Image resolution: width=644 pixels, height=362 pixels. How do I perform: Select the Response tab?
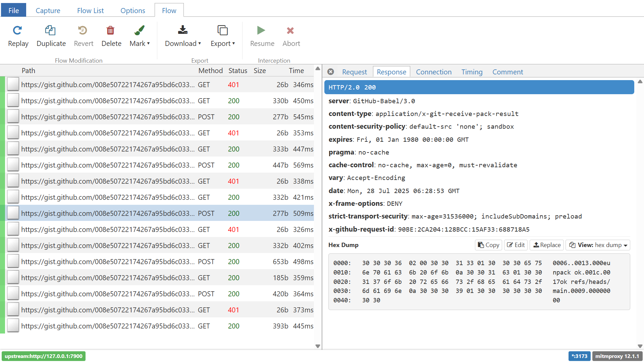[391, 72]
